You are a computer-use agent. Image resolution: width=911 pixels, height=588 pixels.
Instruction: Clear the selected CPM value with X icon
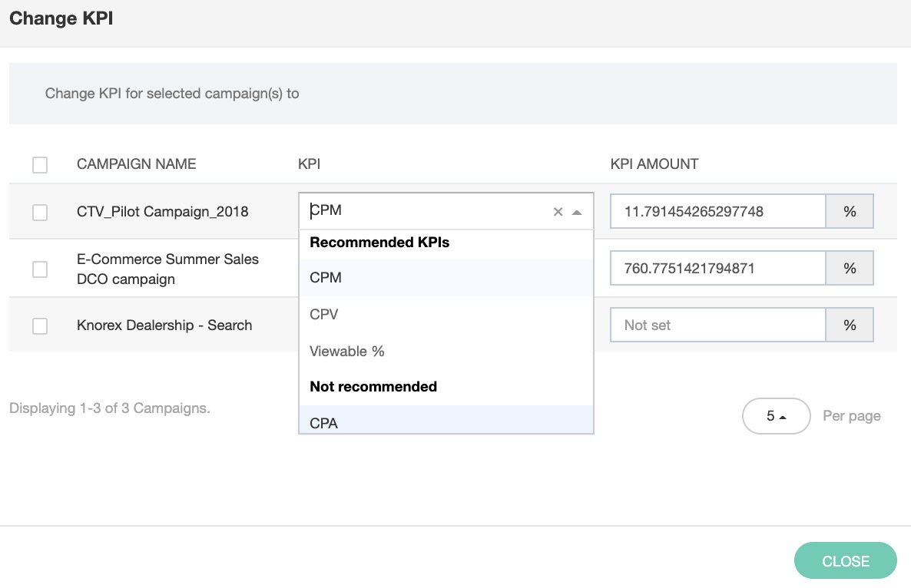coord(558,212)
